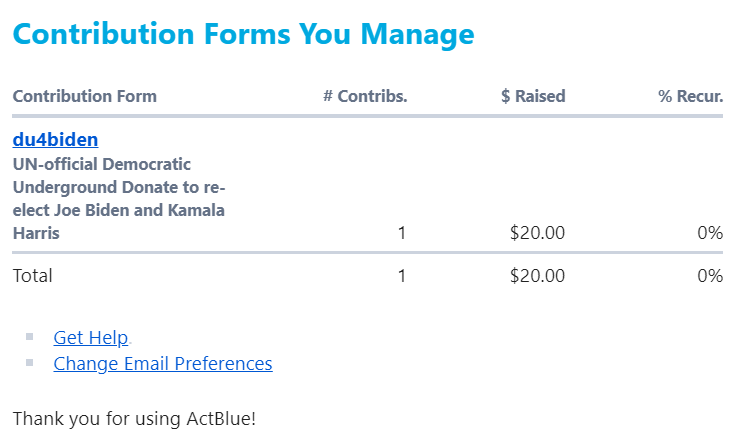Click the Total row 0% recurring value

(710, 276)
